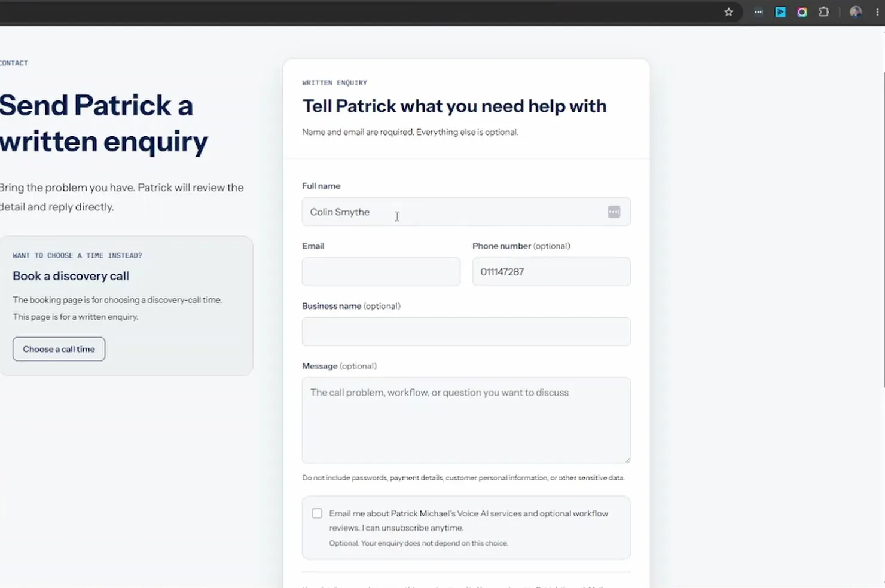Open the Extensions puzzle-piece menu
The width and height of the screenshot is (885, 588).
click(x=823, y=12)
